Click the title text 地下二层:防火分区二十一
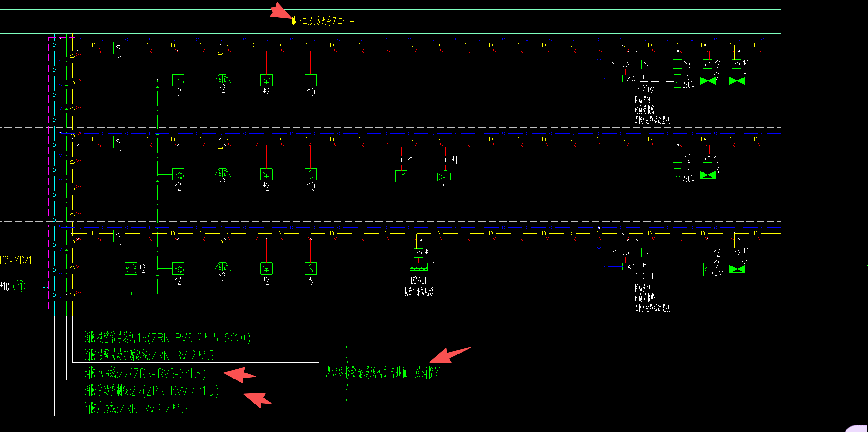This screenshot has width=868, height=432. 322,22
